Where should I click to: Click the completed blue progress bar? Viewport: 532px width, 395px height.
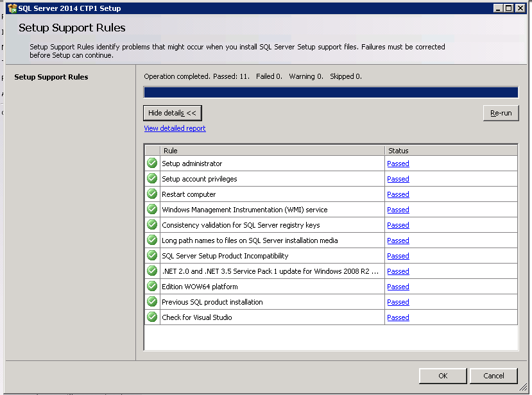pos(330,92)
